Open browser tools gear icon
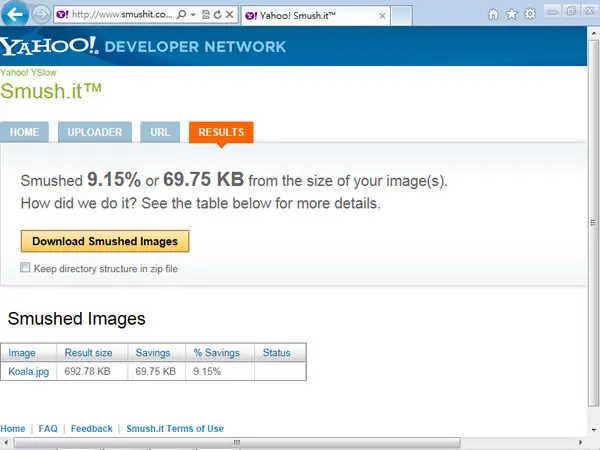Image resolution: width=600 pixels, height=450 pixels. (530, 14)
